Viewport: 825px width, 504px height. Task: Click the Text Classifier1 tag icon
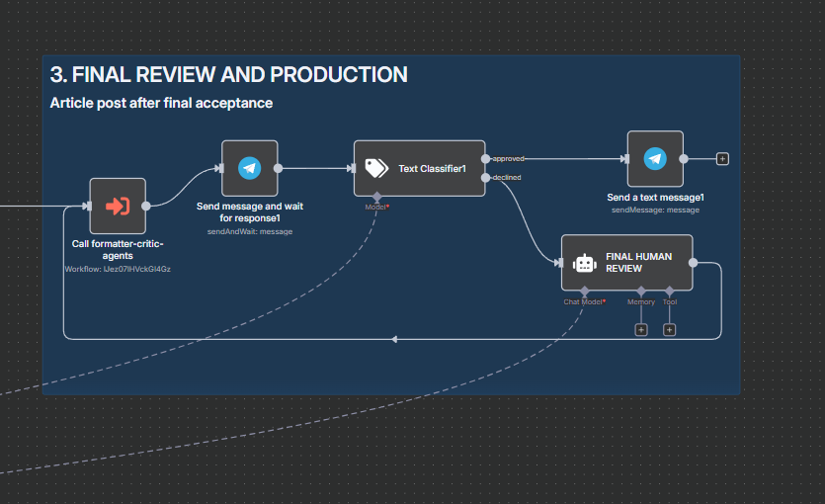point(376,168)
